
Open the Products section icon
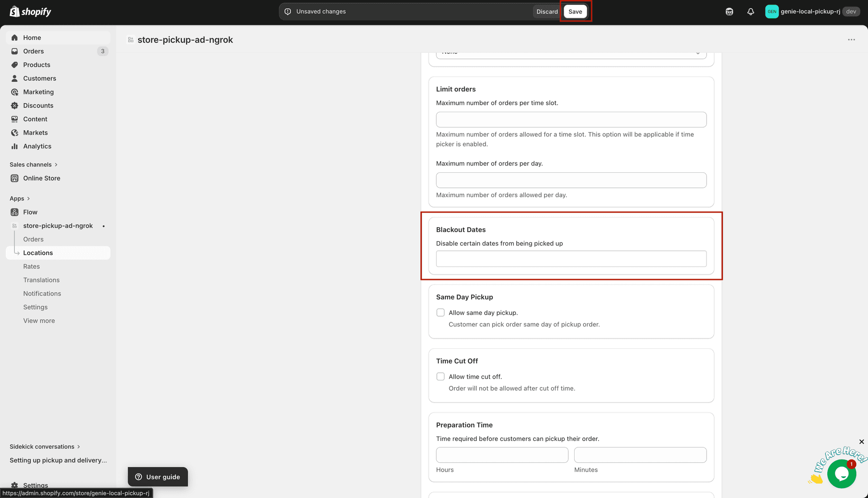15,65
